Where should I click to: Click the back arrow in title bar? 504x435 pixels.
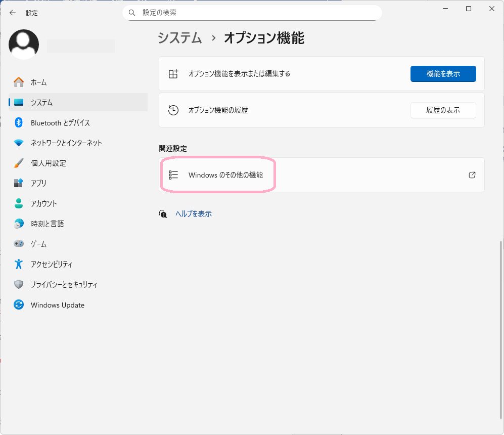[13, 13]
